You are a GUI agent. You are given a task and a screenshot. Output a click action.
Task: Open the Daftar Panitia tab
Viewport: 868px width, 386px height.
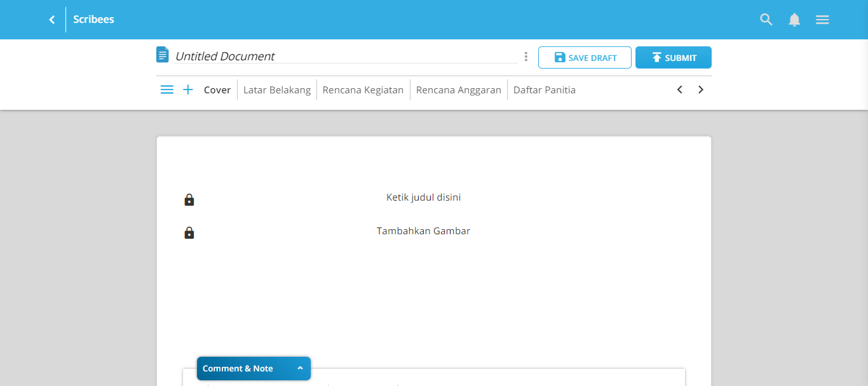[544, 90]
